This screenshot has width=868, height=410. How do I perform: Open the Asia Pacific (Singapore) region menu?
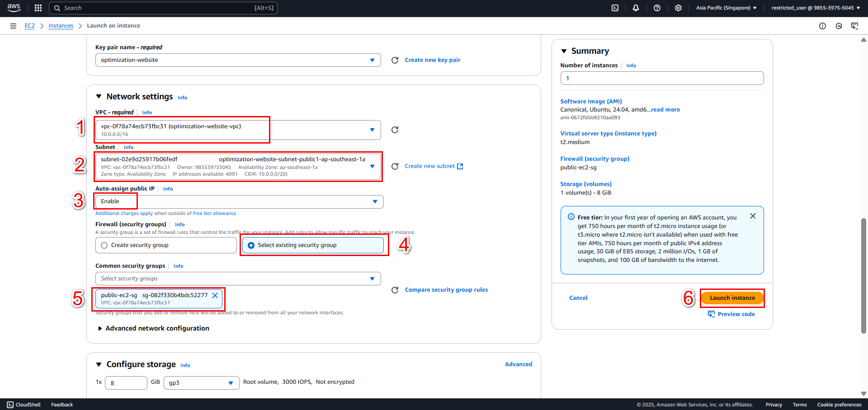tap(726, 8)
